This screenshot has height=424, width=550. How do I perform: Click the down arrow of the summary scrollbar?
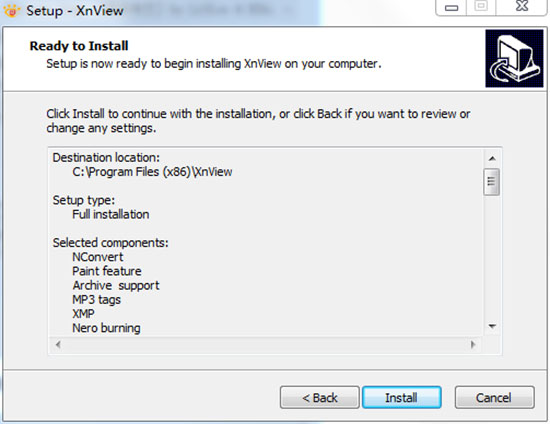point(492,327)
